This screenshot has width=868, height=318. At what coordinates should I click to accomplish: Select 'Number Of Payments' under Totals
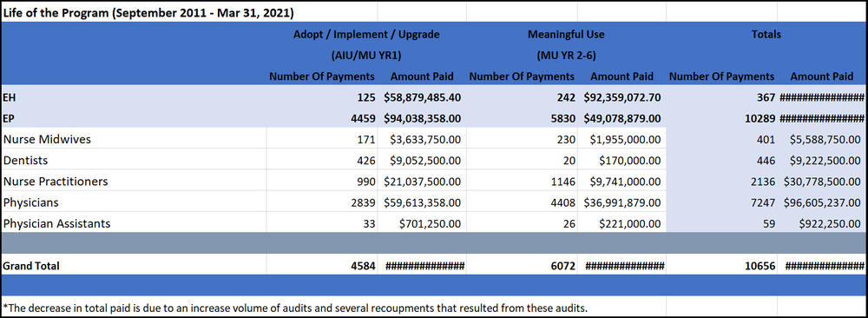click(721, 76)
